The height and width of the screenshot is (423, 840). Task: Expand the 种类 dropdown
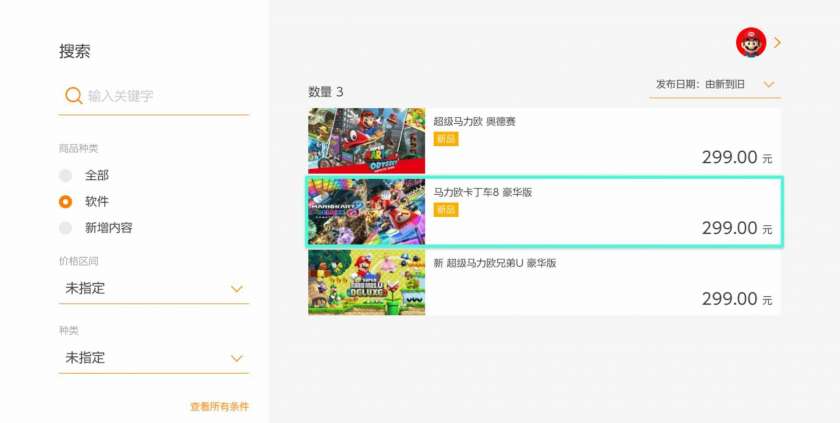coord(154,358)
